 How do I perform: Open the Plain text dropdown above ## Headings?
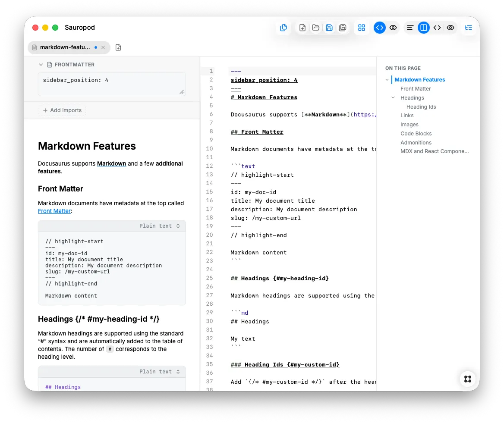[x=159, y=372]
